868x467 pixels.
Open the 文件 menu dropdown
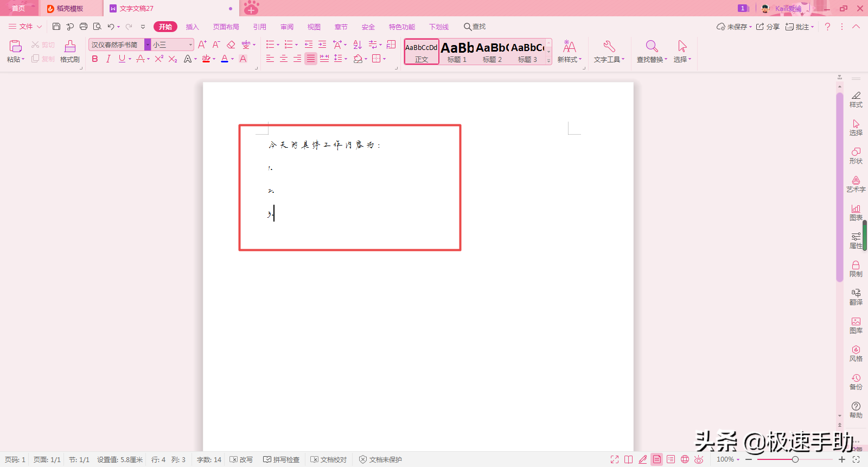25,27
